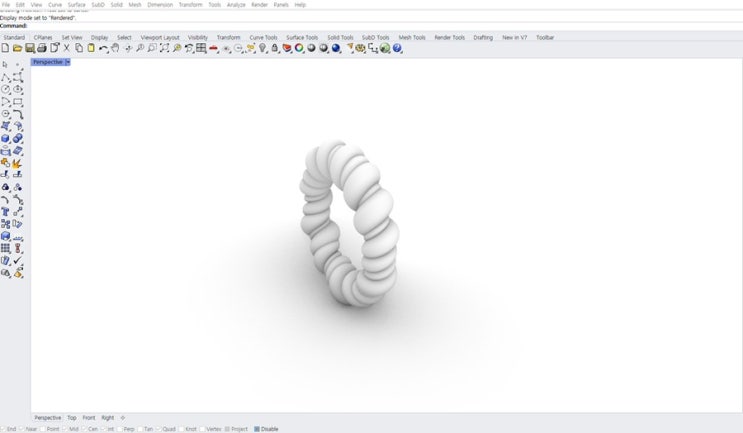Screen dimensions: 743x433
Task: Click the four-viewport layout icon
Action: 201,48
